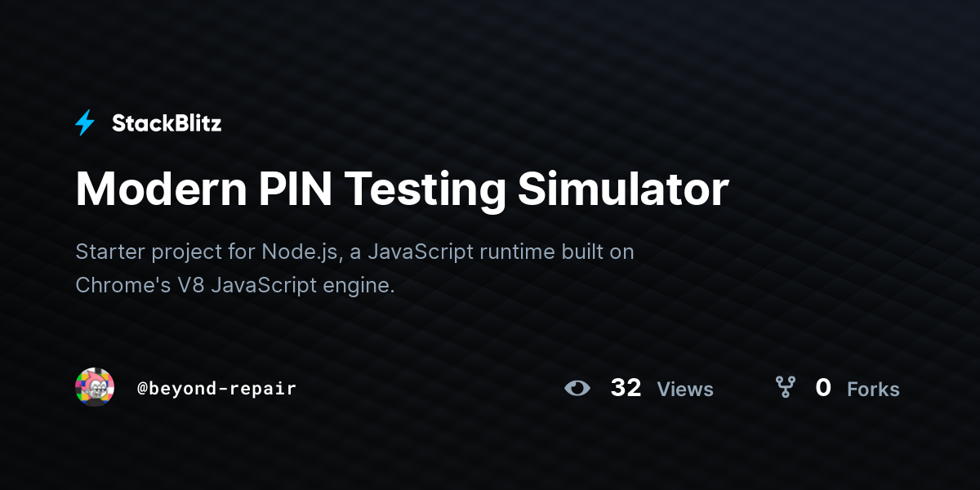
Task: Click the eye icon beside 32 Views
Action: coord(577,388)
